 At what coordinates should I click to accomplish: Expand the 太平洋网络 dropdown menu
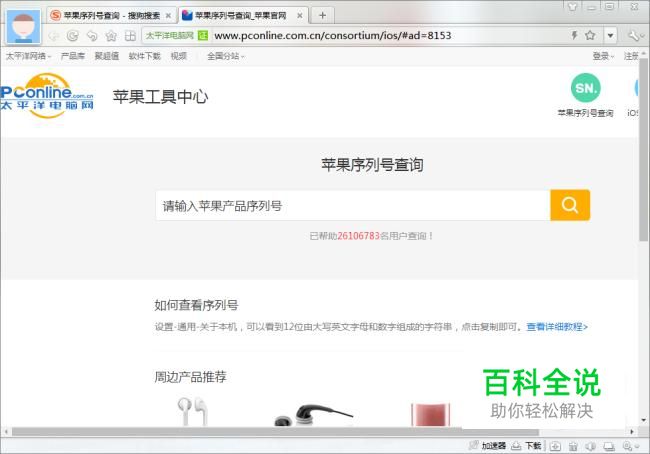[x=28, y=56]
